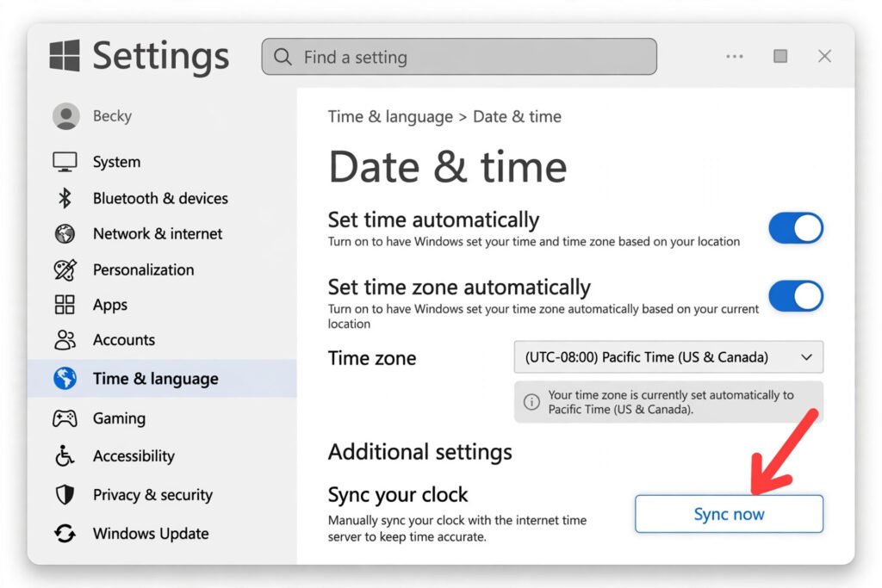Click the Windows logo icon beside Settings
The height and width of the screenshot is (588, 882).
click(64, 56)
